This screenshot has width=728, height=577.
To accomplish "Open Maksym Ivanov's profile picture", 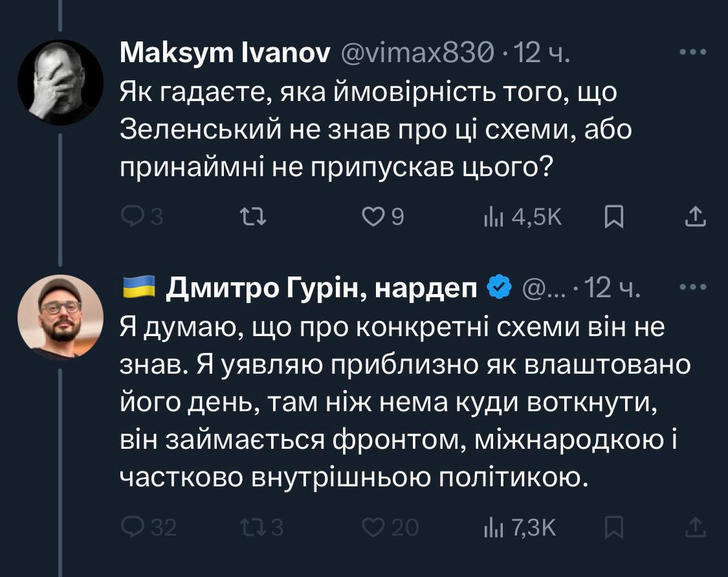I will [60, 82].
